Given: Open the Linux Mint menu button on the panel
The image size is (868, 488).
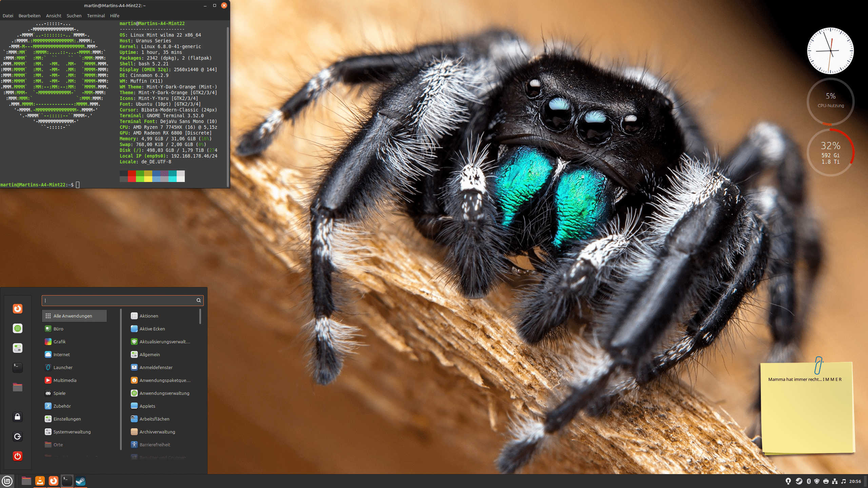Looking at the screenshot, I should click(x=7, y=481).
